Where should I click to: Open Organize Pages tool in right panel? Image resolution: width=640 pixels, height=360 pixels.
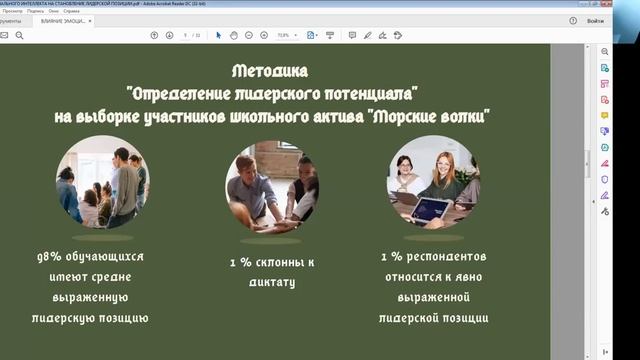coord(604,84)
